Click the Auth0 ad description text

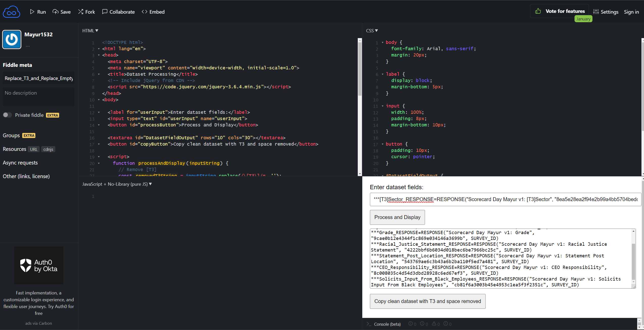(x=39, y=303)
